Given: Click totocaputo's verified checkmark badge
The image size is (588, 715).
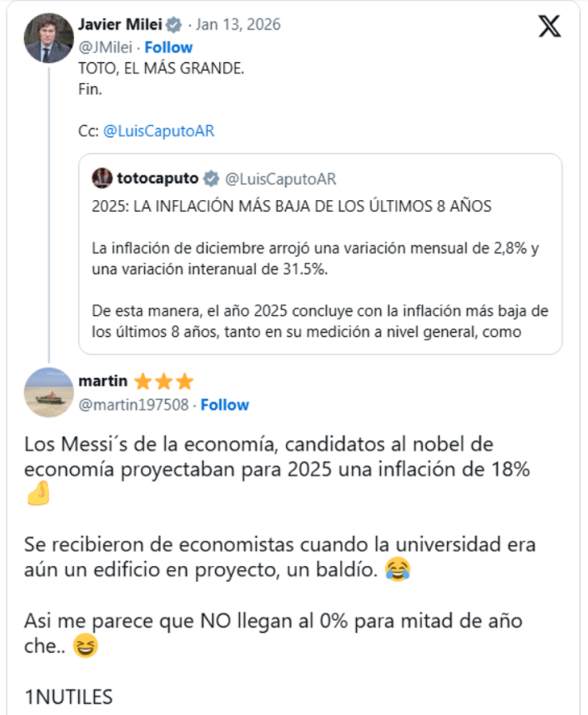Looking at the screenshot, I should (210, 178).
